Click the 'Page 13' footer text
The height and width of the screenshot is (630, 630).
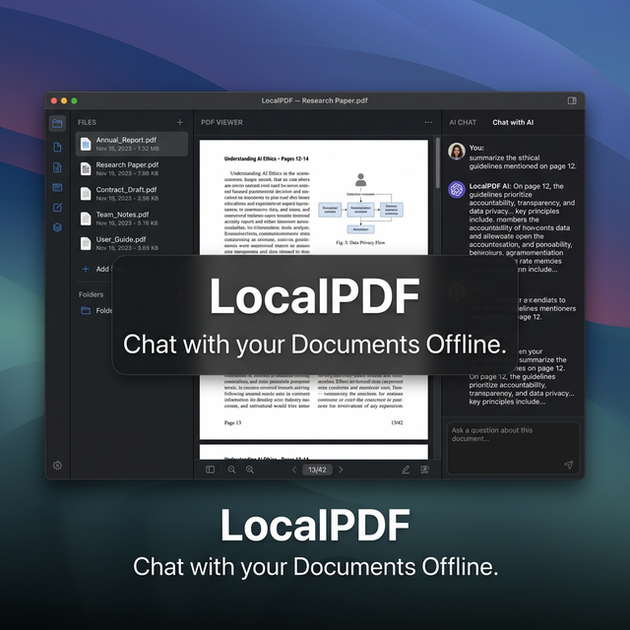[233, 423]
